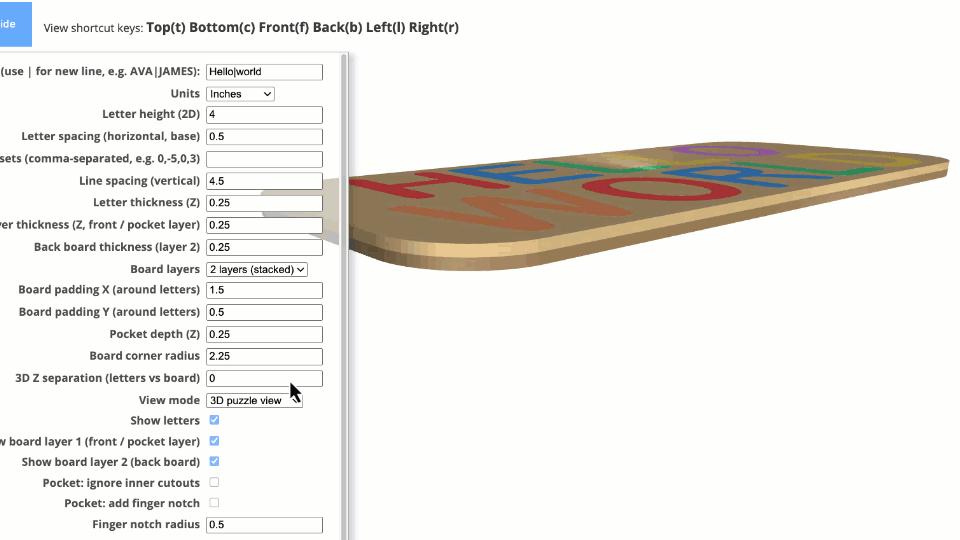
Task: Enable Pocket: ignore inner cutouts
Action: [214, 483]
